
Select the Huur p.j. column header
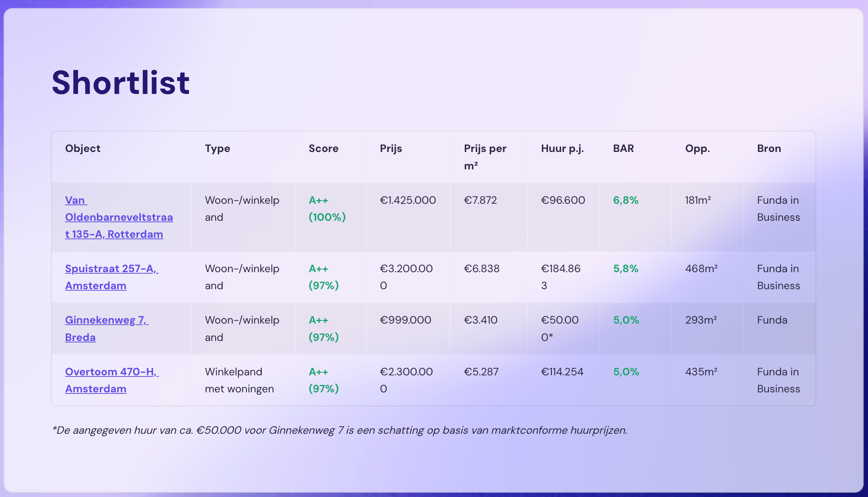562,149
